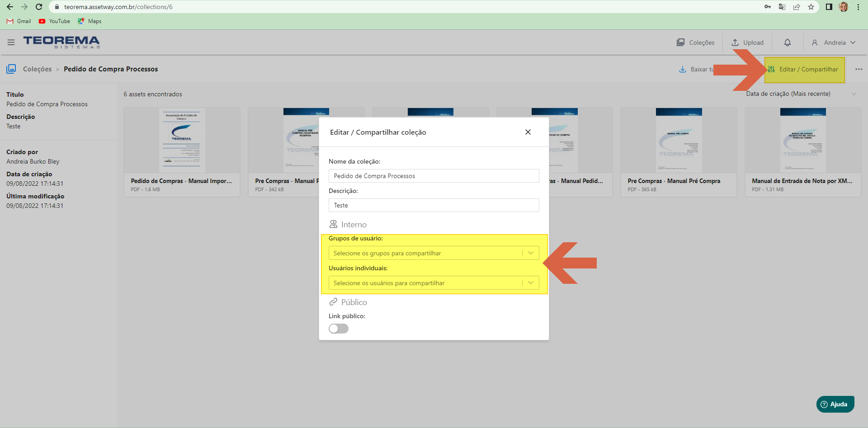
Task: Open the Usuários individuais dropdown
Action: point(434,283)
